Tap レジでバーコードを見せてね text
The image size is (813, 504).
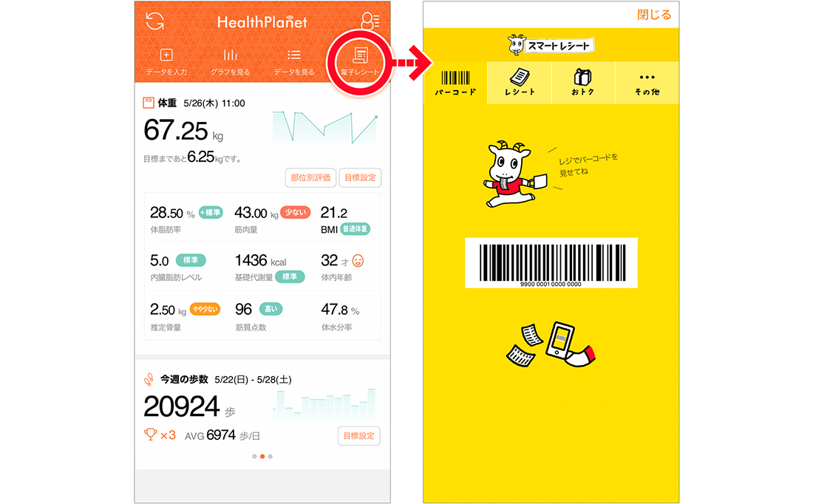pos(588,165)
